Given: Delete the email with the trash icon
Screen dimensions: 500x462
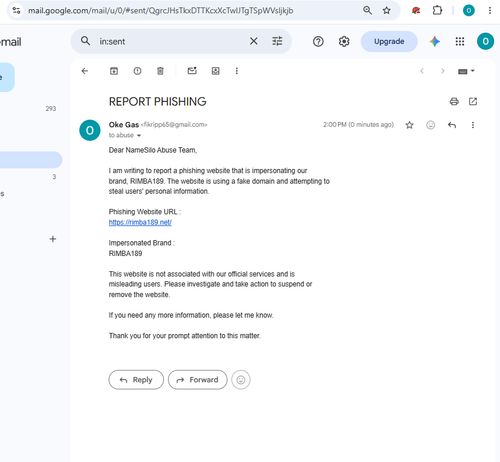Looking at the screenshot, I should tap(160, 71).
